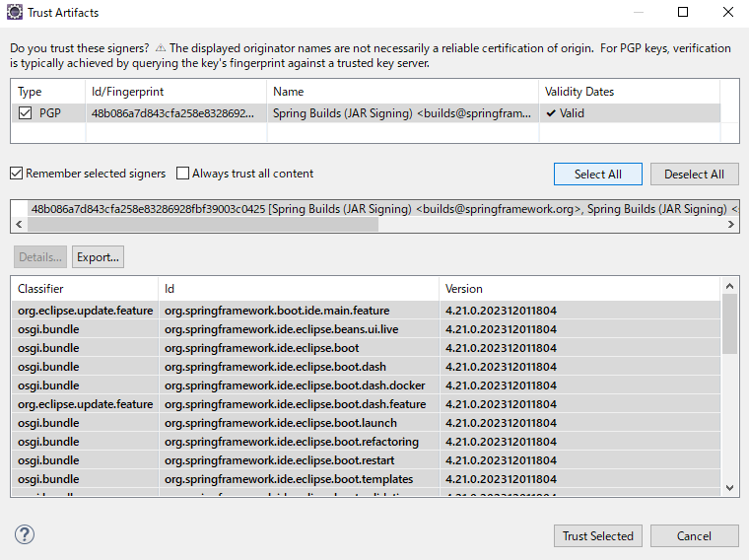
Task: Select row org.springframework.boot.ide.main.feature
Action: click(366, 311)
